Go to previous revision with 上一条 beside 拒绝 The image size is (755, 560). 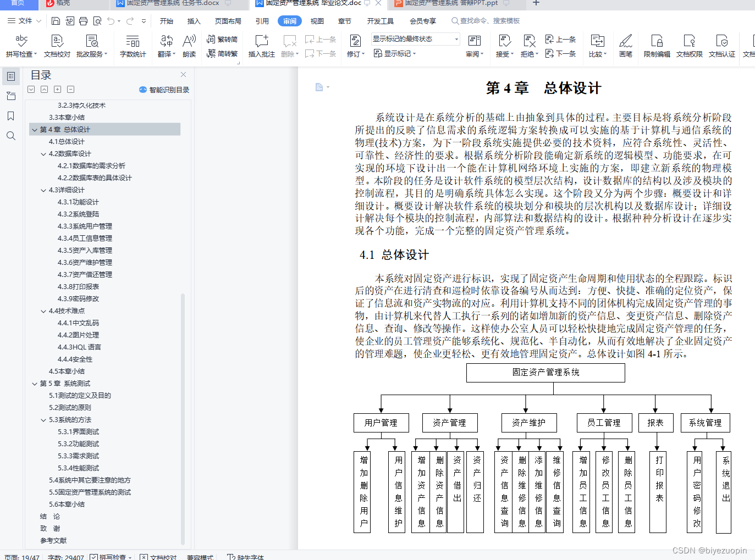click(561, 40)
